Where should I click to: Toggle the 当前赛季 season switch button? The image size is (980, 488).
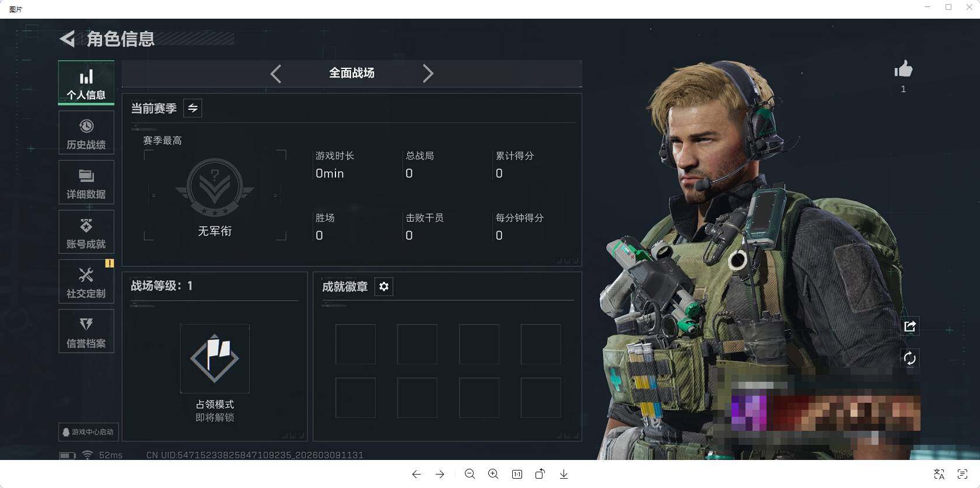(192, 108)
